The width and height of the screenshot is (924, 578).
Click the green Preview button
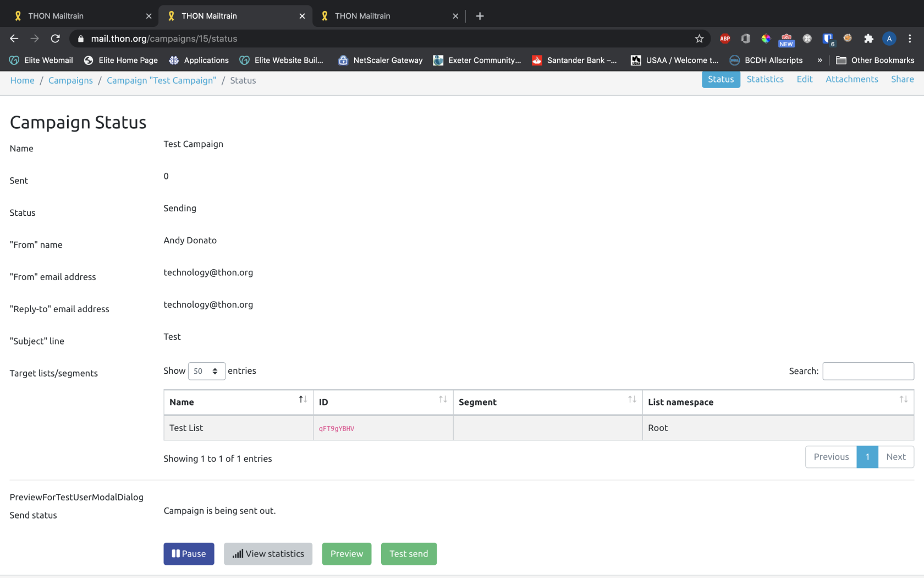click(x=346, y=554)
